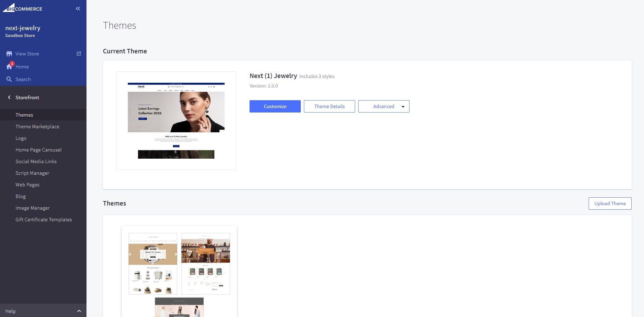644x317 pixels.
Task: Click the coffee shop theme thumbnail
Action: click(x=205, y=263)
